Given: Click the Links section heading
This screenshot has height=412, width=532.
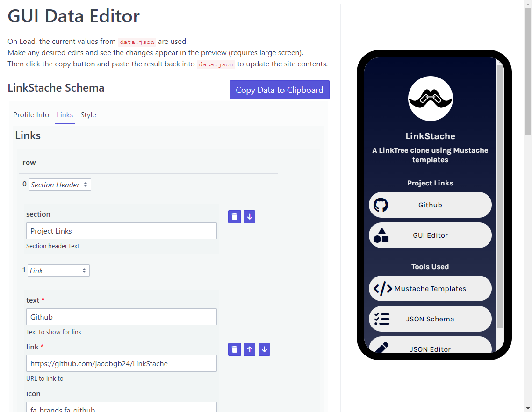Looking at the screenshot, I should click(x=28, y=135).
